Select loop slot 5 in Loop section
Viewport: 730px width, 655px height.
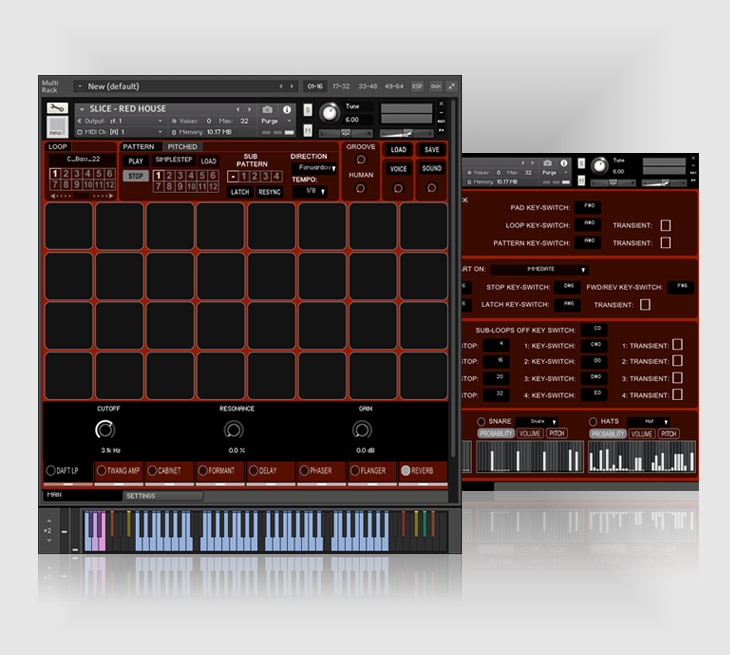coord(96,174)
